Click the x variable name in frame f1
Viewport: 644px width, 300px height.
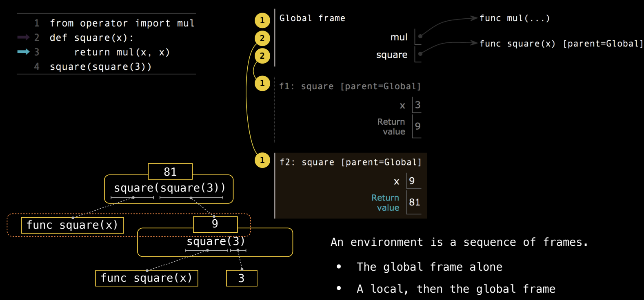point(402,106)
